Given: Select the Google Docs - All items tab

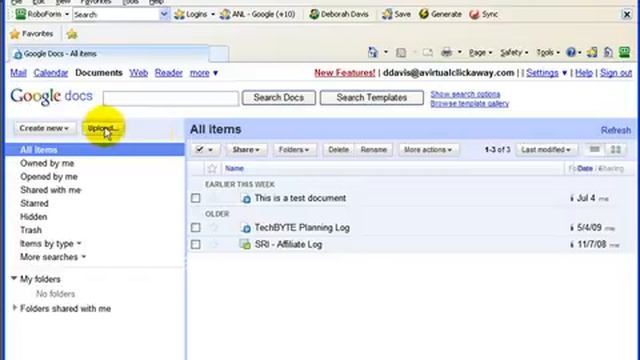Looking at the screenshot, I should 109,54.
